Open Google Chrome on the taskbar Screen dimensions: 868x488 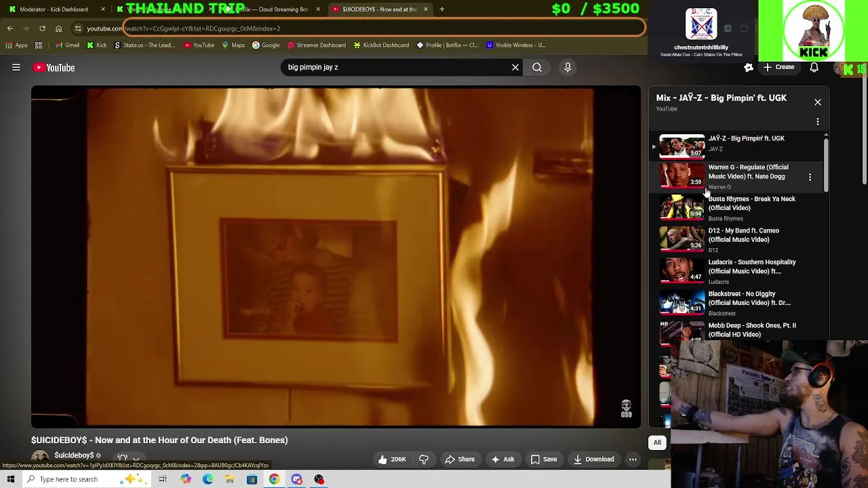(274, 480)
